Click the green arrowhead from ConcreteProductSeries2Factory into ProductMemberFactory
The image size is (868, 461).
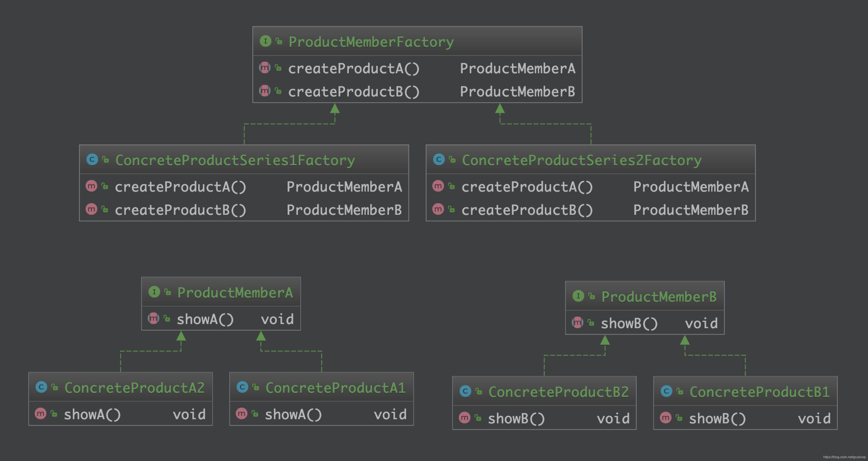point(500,108)
